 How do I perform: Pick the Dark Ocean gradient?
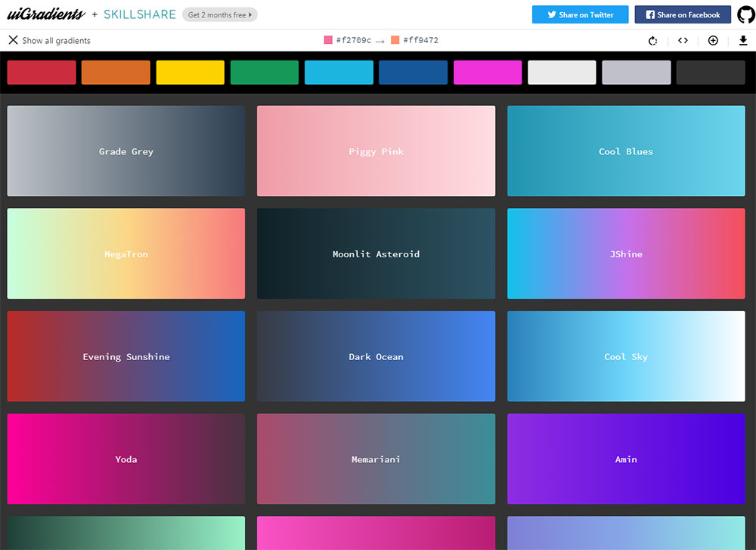pyautogui.click(x=376, y=356)
